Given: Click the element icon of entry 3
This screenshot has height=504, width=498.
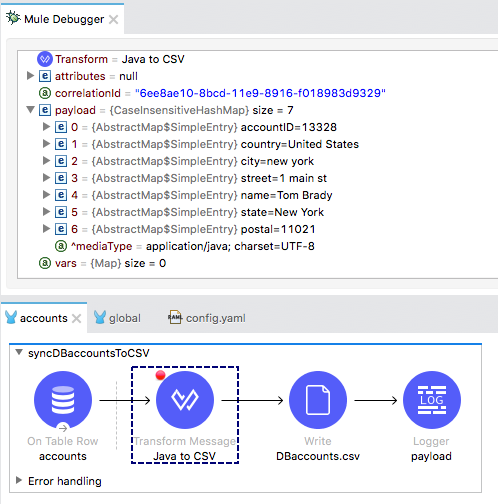Looking at the screenshot, I should pos(61,178).
